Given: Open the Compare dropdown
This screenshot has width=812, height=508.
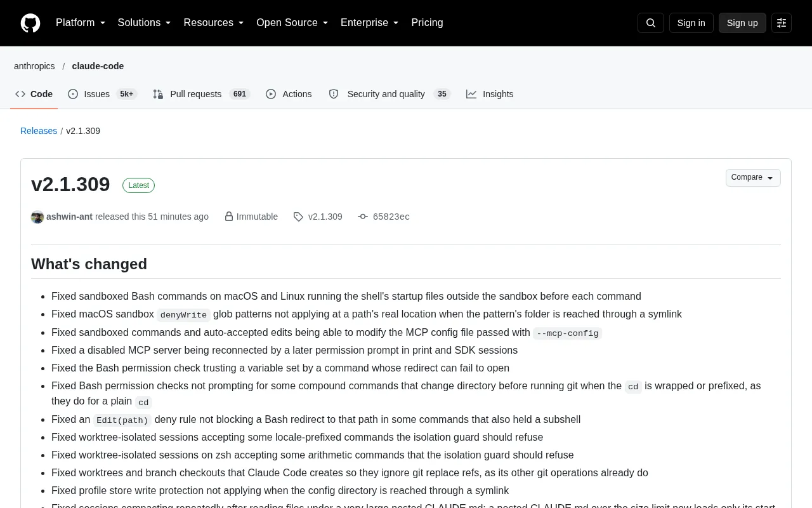Looking at the screenshot, I should coord(753,178).
